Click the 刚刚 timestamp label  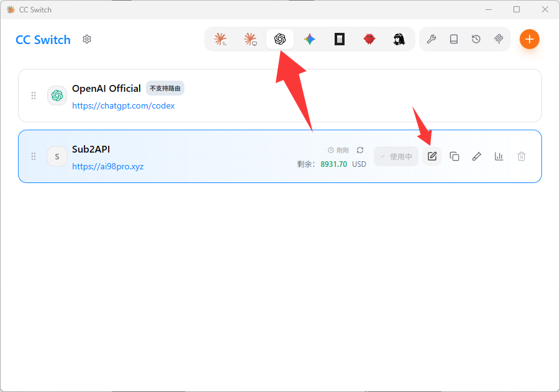coord(343,150)
